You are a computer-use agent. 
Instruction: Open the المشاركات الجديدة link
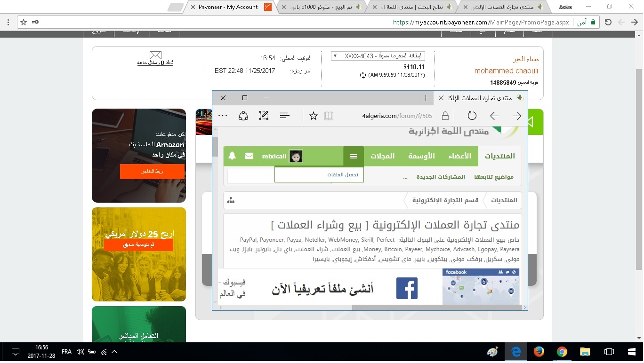tap(441, 177)
